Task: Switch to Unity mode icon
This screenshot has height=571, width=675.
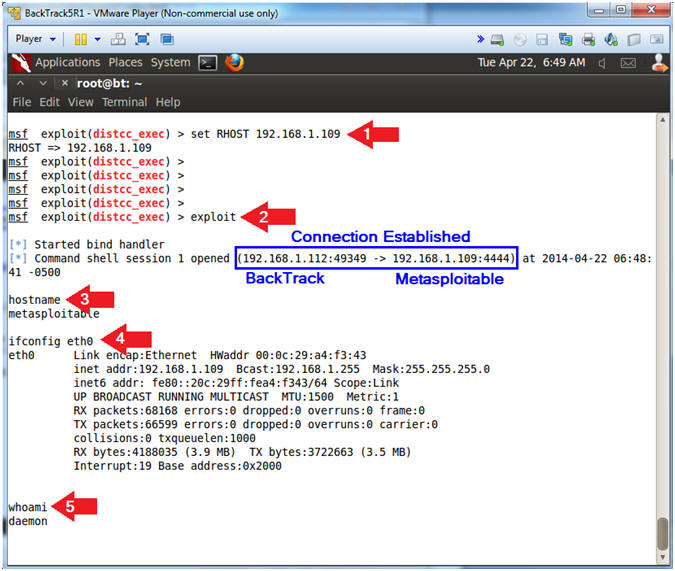Action: coord(167,40)
